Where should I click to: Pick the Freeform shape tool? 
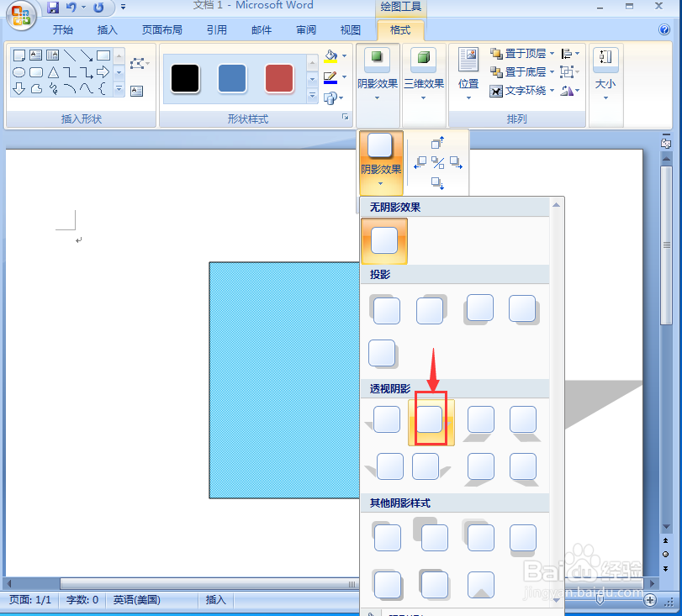pyautogui.click(x=35, y=89)
